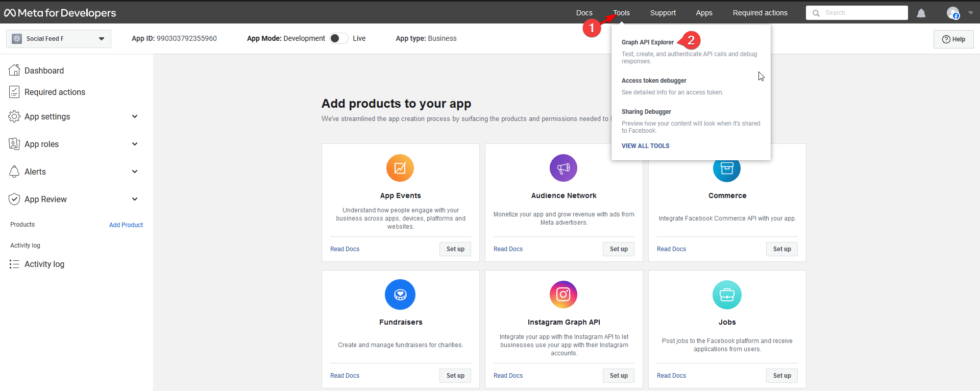Image resolution: width=980 pixels, height=391 pixels.
Task: Open Dashboard via house icon
Action: (x=14, y=70)
